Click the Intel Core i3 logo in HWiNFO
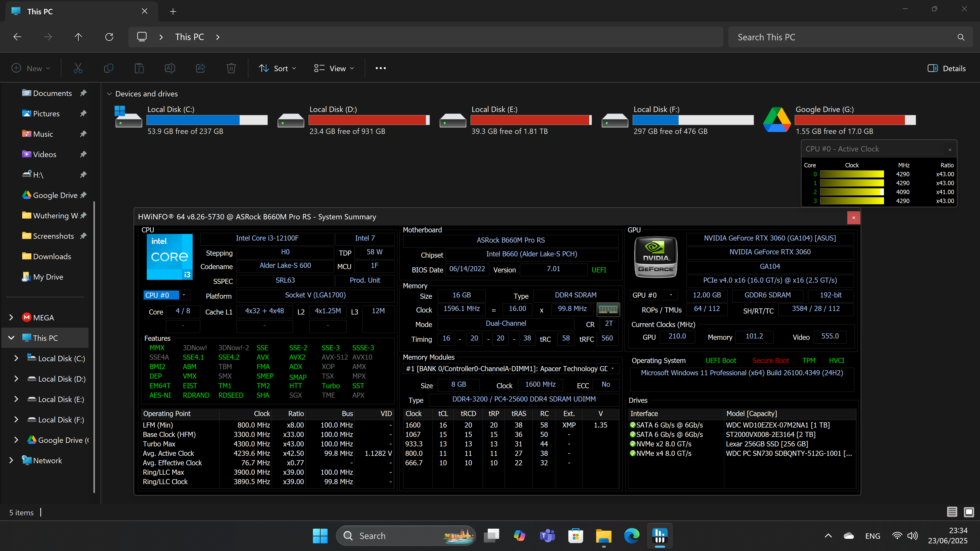 (170, 257)
